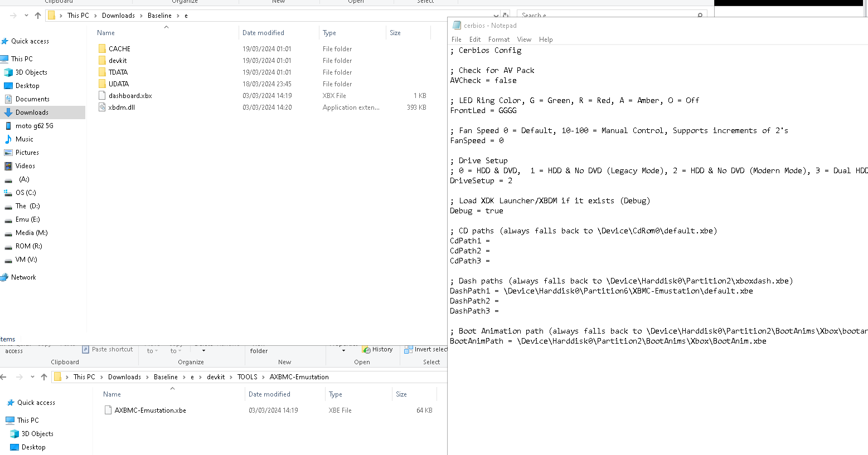Click TOOLS in bottom Explorer breadcrumb

click(248, 377)
